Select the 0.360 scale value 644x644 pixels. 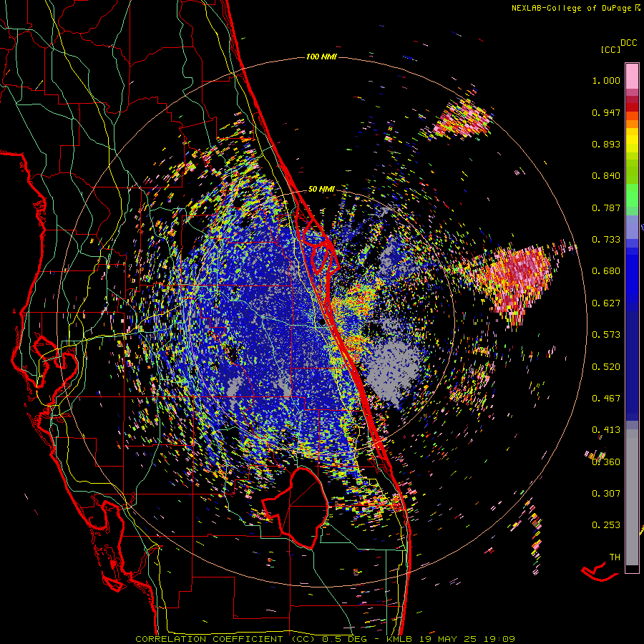coord(606,462)
